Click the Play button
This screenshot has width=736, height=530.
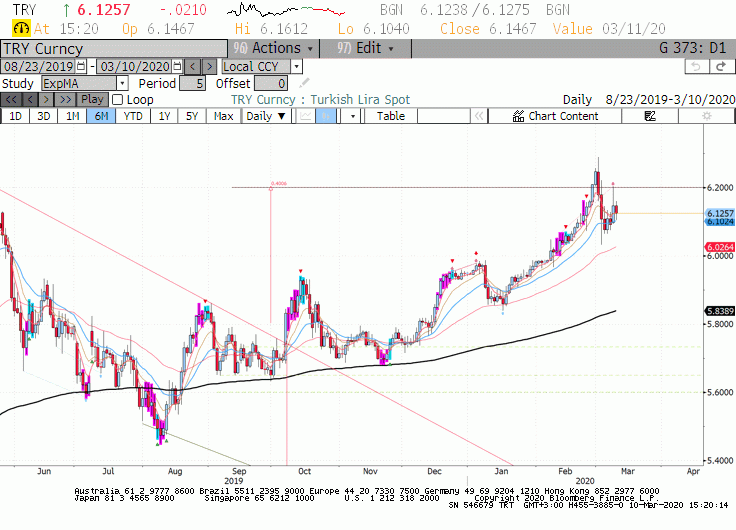[x=92, y=100]
